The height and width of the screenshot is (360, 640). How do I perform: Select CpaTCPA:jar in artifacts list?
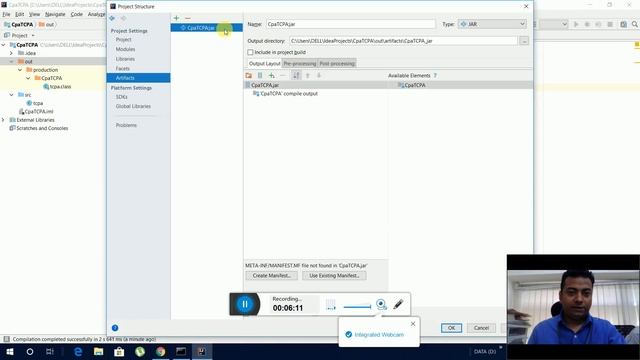click(x=207, y=28)
